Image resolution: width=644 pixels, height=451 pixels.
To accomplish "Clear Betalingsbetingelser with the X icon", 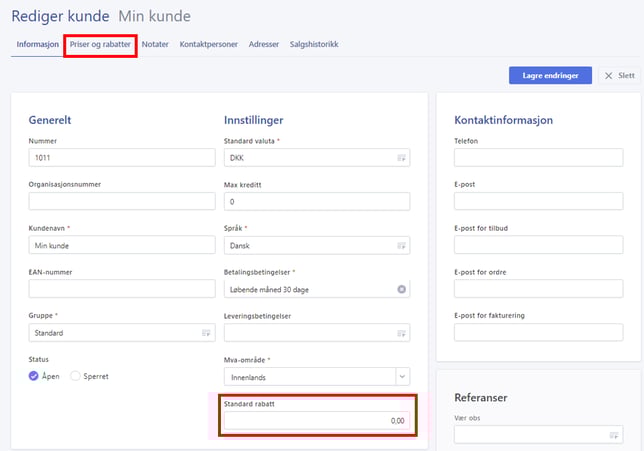I will [x=401, y=290].
